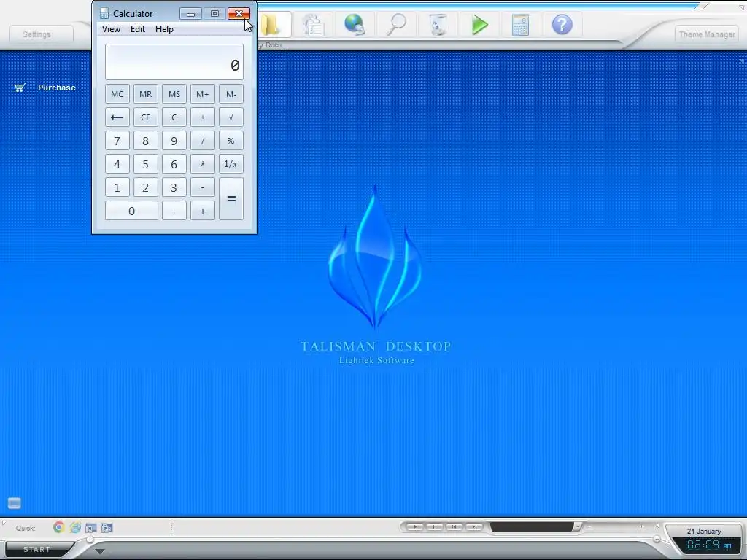This screenshot has width=747, height=560.
Task: Open Theme Manager
Action: [706, 34]
